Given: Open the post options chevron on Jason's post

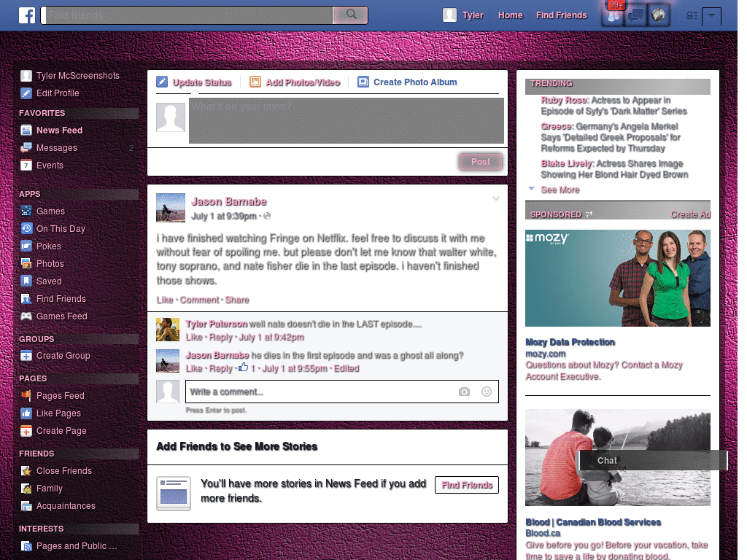Looking at the screenshot, I should point(496,198).
